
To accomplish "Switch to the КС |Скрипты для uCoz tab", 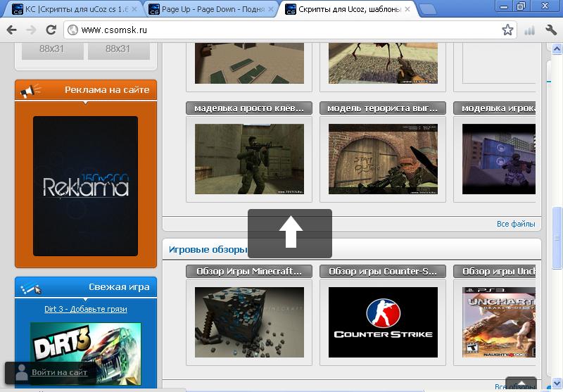I will (75, 9).
